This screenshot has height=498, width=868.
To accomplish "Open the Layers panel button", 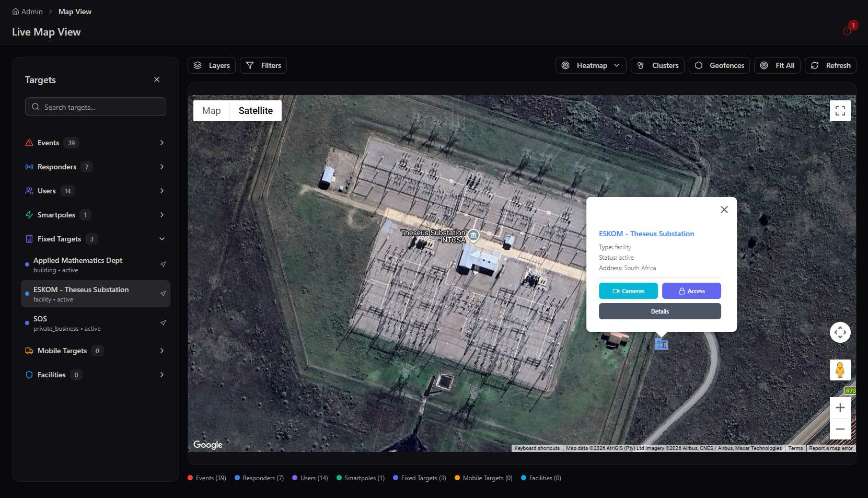I will coord(212,65).
